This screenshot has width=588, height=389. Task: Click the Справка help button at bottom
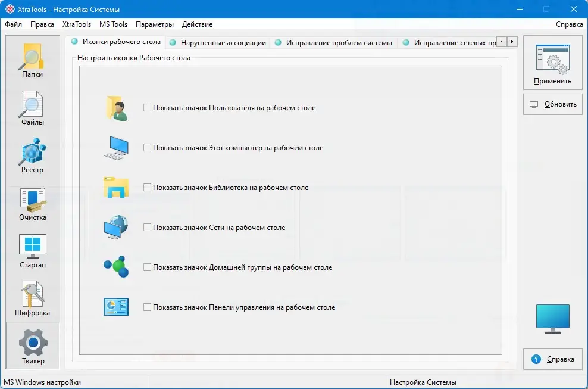click(x=552, y=359)
